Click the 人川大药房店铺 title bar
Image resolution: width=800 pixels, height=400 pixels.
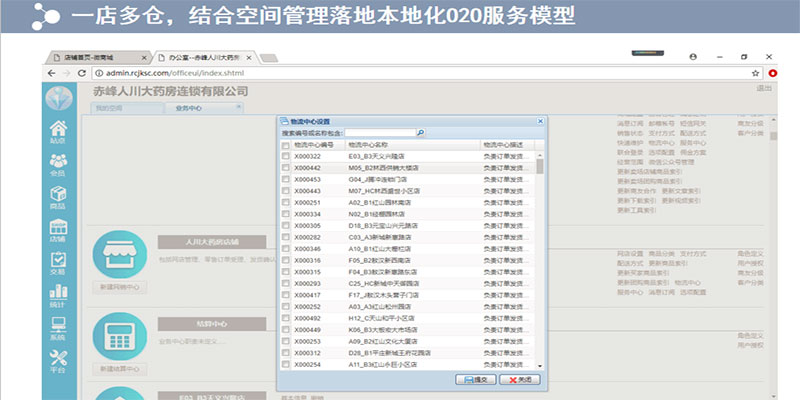(x=212, y=242)
